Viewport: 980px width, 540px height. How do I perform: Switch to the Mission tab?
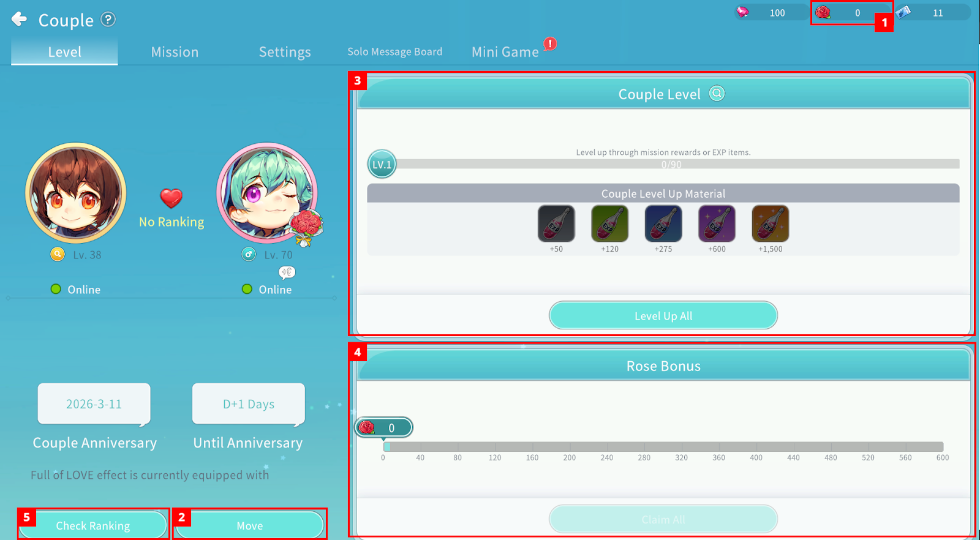tap(175, 52)
